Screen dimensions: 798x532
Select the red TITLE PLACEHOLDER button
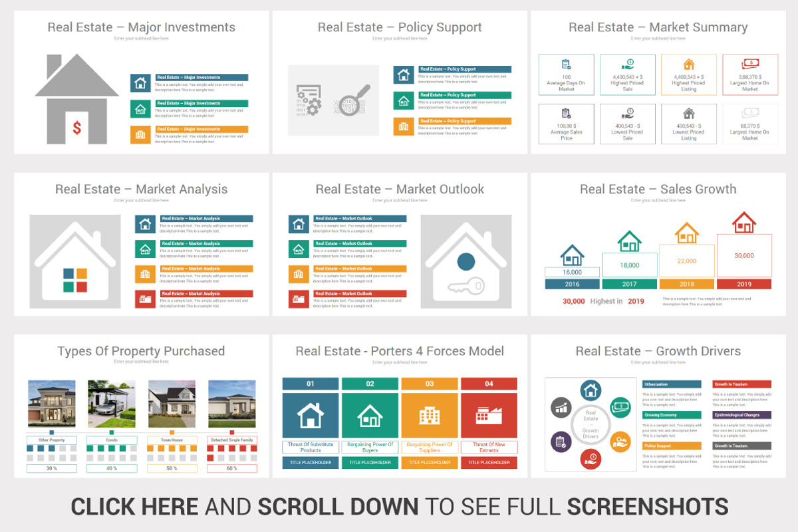(x=489, y=462)
